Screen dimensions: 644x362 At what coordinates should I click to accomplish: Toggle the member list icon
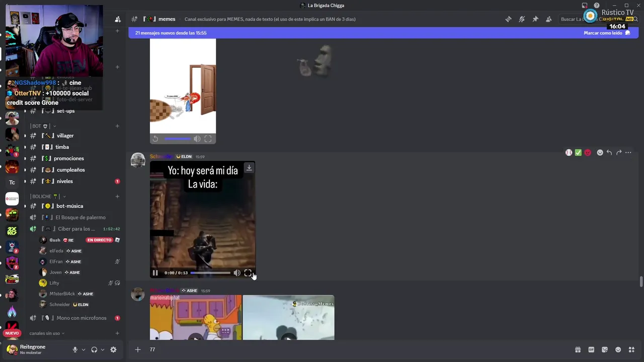pos(549,19)
